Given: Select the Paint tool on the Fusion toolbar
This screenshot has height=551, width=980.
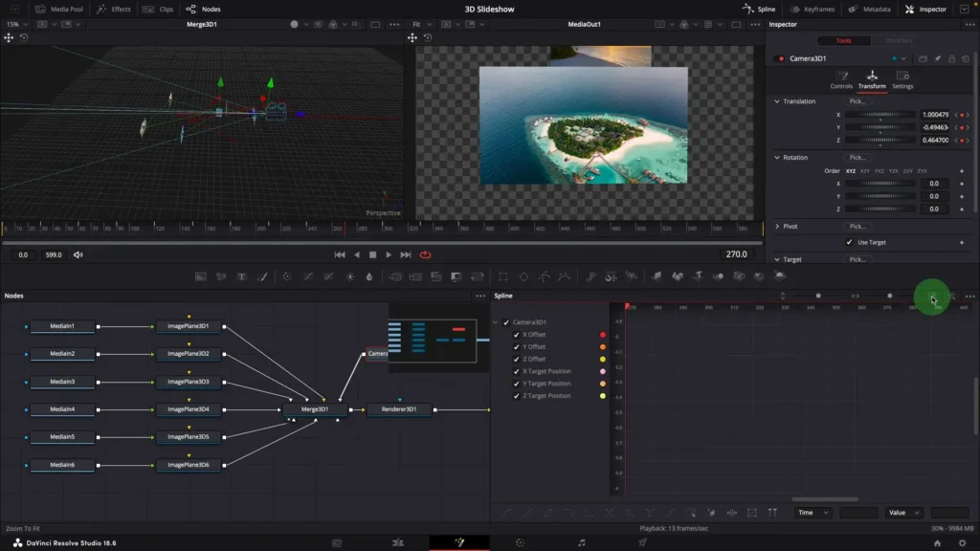Looking at the screenshot, I should pyautogui.click(x=263, y=276).
